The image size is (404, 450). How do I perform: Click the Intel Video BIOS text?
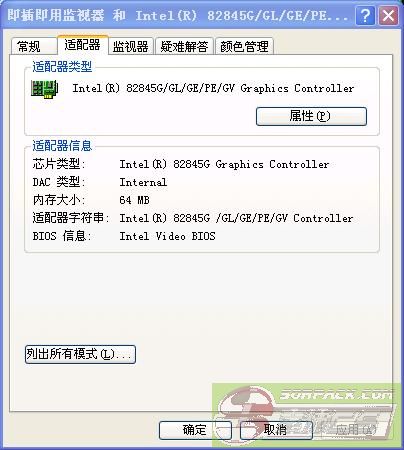coord(167,236)
